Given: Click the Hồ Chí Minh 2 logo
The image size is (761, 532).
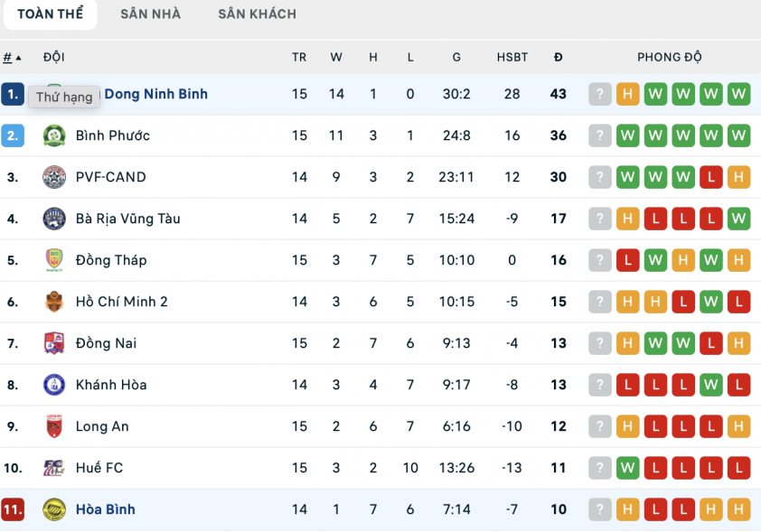Looking at the screenshot, I should coord(54,302).
